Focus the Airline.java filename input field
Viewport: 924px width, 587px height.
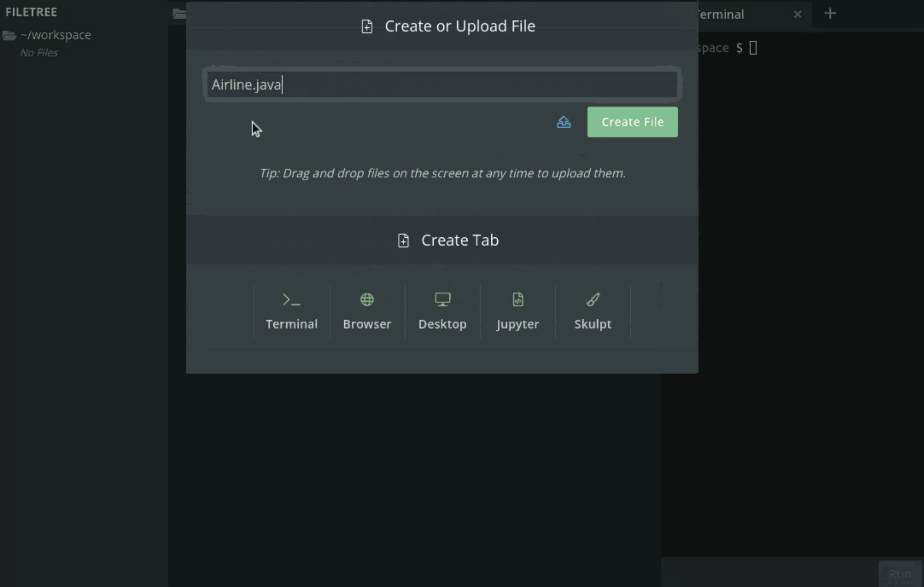coord(442,85)
